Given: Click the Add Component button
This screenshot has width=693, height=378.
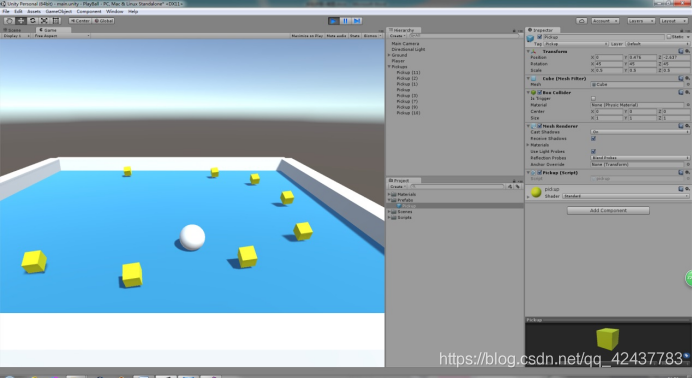Looking at the screenshot, I should (x=608, y=210).
